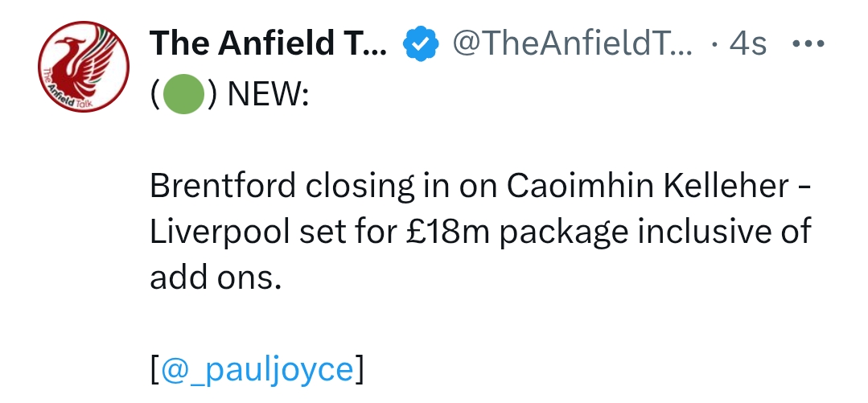Click the opening bracket before @_pauljoyce

pos(154,369)
